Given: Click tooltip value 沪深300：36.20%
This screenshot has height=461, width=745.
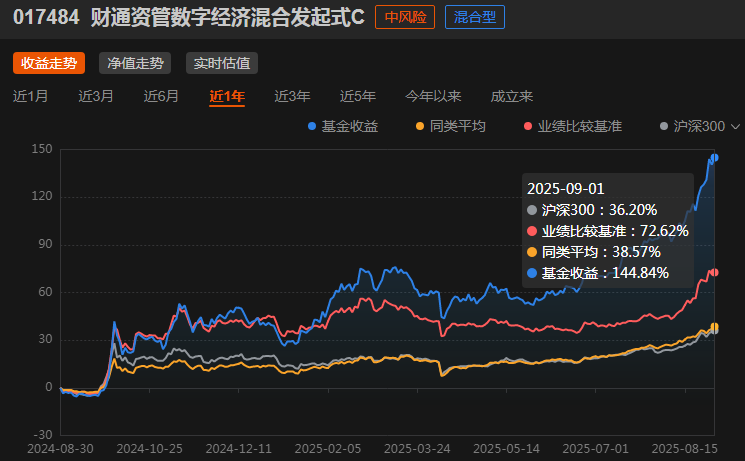Looking at the screenshot, I should 592,210.
